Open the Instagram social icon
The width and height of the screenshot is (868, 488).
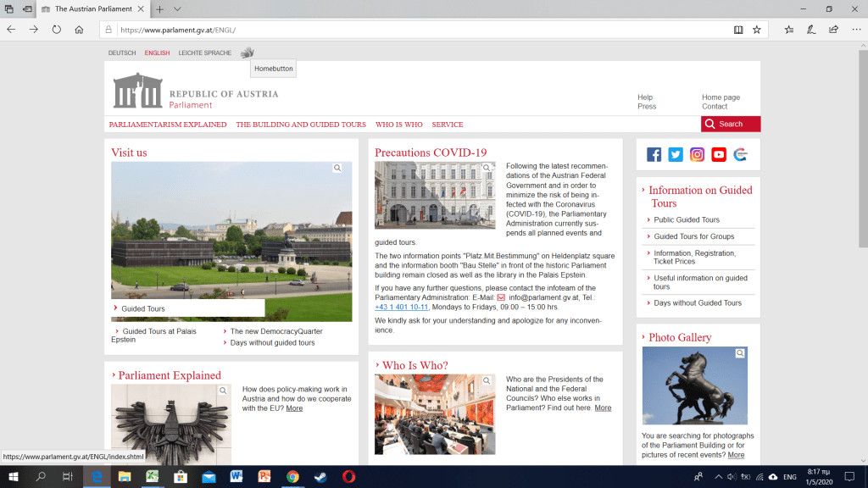697,154
